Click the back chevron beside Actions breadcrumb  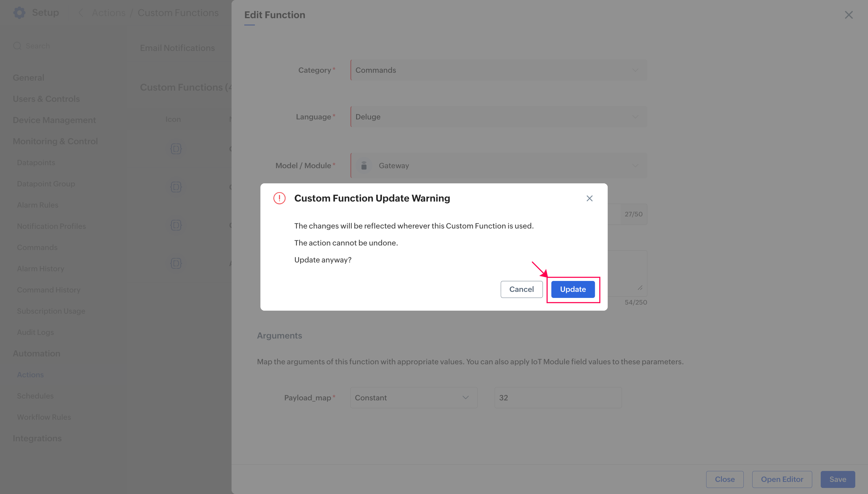click(81, 13)
